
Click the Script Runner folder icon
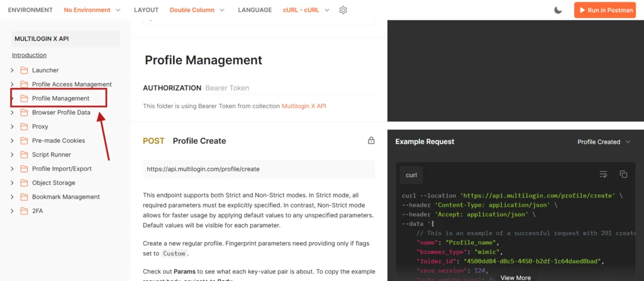[x=24, y=155]
